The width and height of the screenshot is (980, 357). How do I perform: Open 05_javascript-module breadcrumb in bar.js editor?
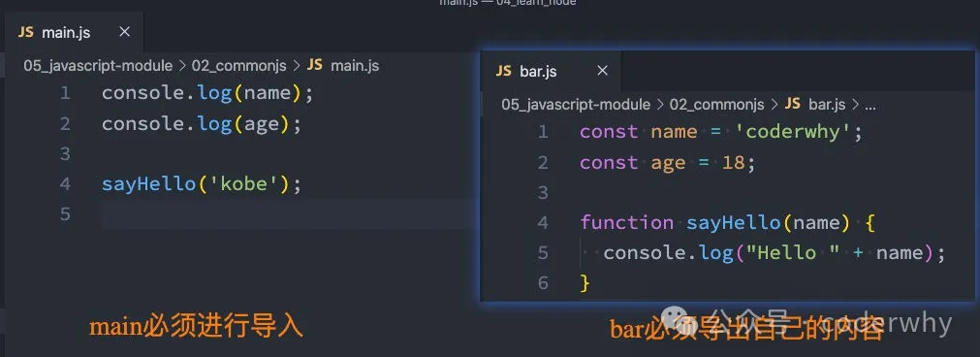point(576,105)
